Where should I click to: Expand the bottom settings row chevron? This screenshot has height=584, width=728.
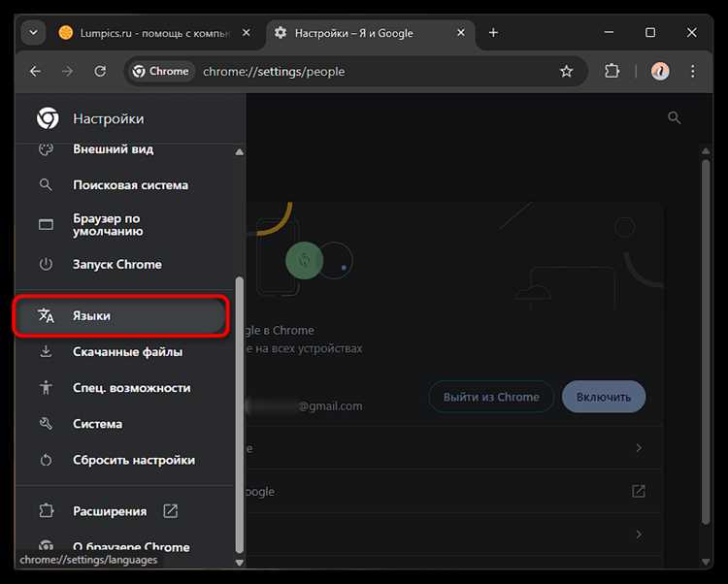pyautogui.click(x=639, y=535)
